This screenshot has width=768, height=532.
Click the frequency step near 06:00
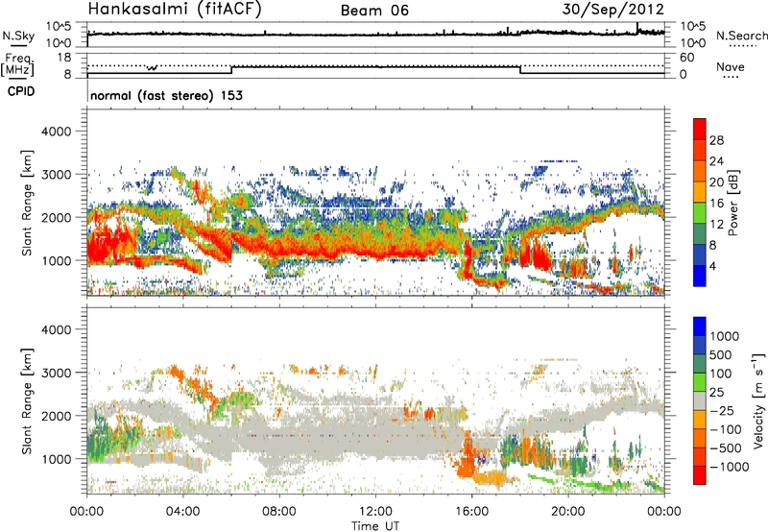[231, 69]
